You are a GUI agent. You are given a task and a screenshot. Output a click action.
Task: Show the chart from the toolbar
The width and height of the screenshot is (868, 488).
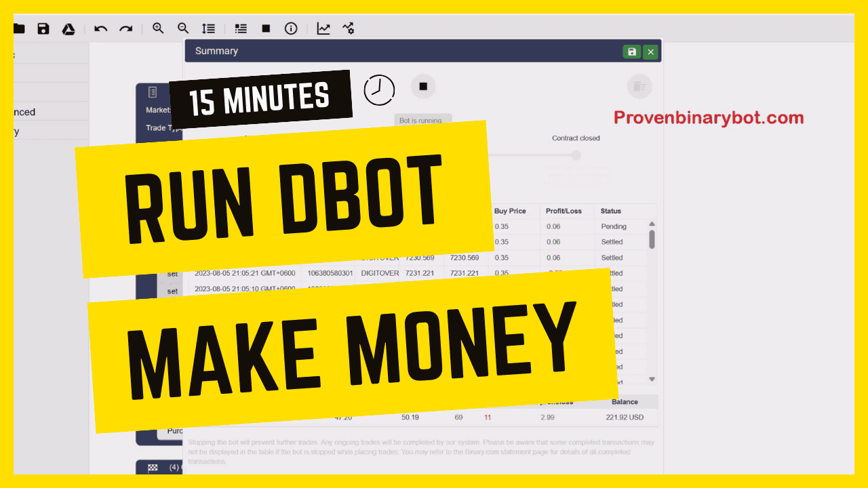(323, 28)
